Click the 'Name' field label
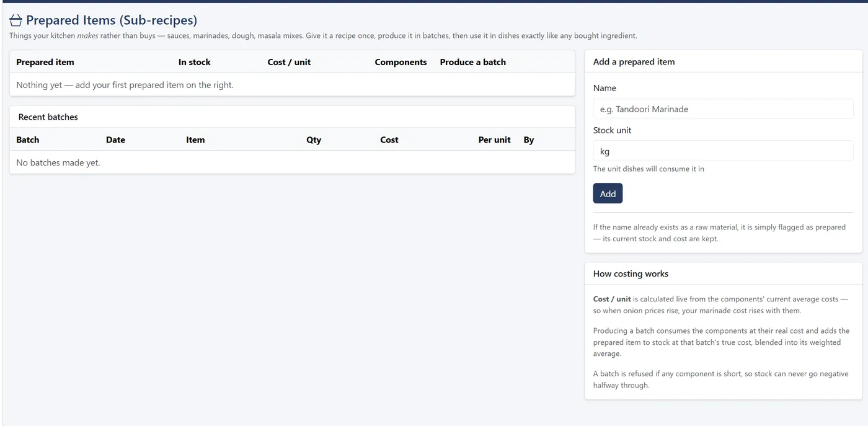868x426 pixels. (x=604, y=88)
